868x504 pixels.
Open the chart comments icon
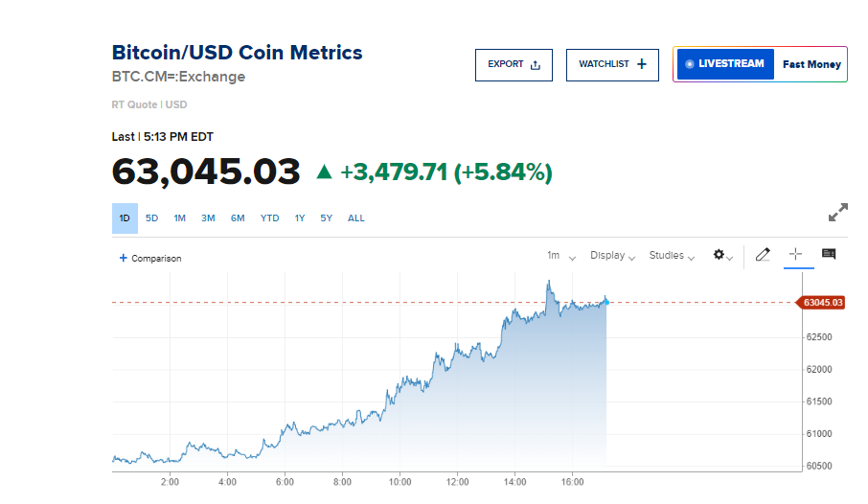click(829, 254)
